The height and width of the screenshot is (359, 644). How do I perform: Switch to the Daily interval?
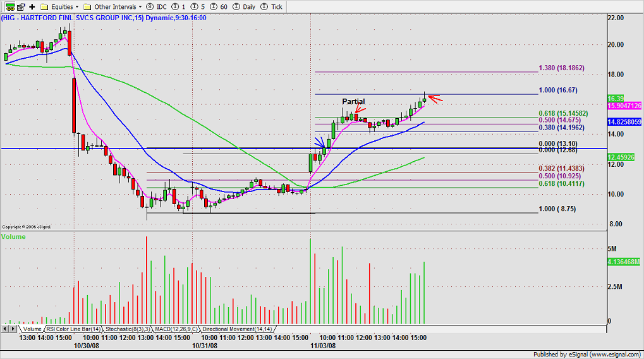pyautogui.click(x=244, y=6)
